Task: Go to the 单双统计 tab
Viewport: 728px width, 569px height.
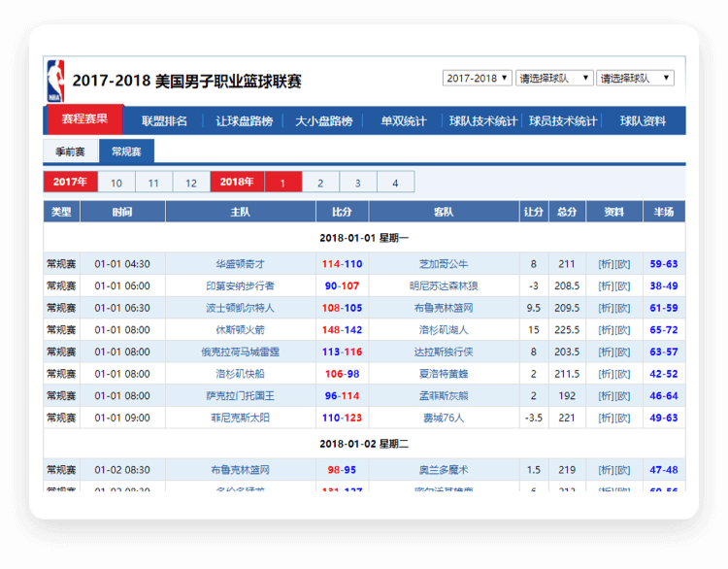Action: (x=403, y=121)
